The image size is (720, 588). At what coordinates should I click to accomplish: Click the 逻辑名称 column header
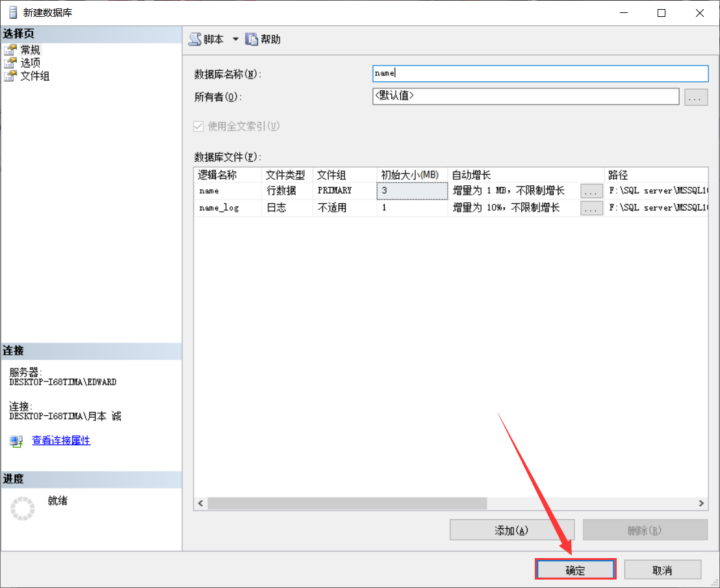227,175
